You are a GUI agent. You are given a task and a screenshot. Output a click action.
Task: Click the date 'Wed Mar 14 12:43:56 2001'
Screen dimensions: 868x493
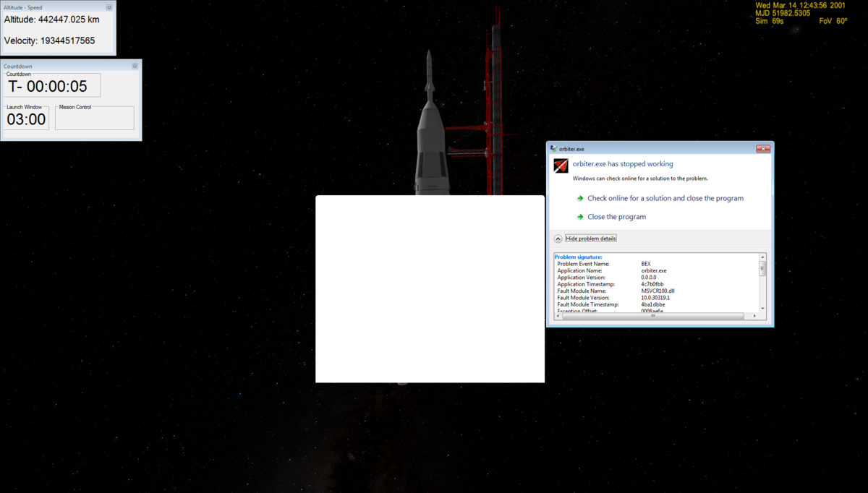point(801,5)
